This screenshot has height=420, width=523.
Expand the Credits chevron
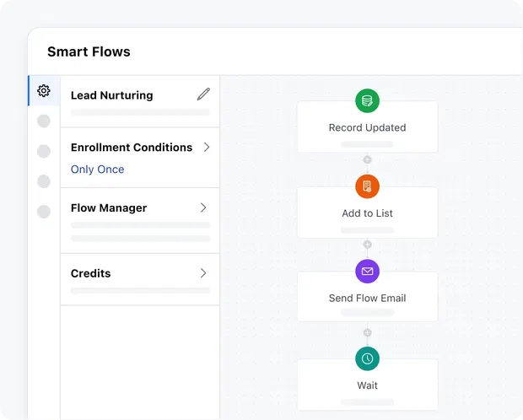203,273
